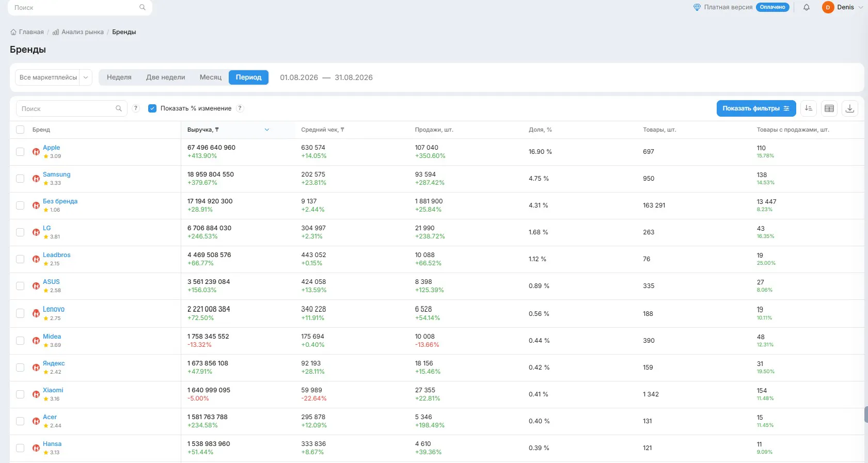Click the marketplace icon beside Samsung

pyautogui.click(x=36, y=179)
